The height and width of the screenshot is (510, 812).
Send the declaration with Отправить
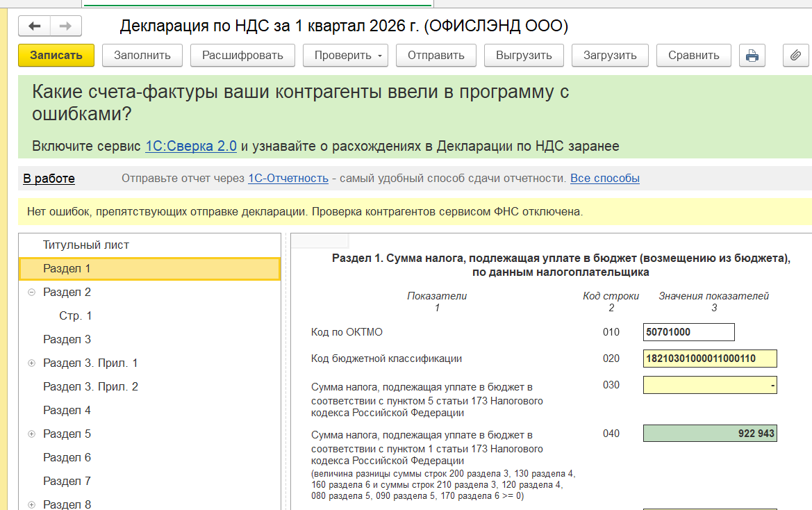coord(436,56)
